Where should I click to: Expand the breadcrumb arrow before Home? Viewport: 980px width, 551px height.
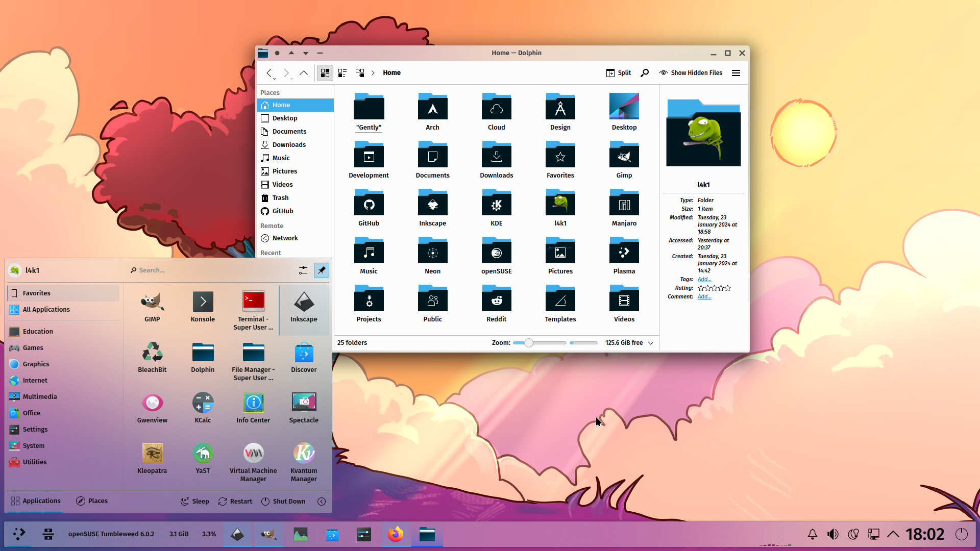coord(373,73)
